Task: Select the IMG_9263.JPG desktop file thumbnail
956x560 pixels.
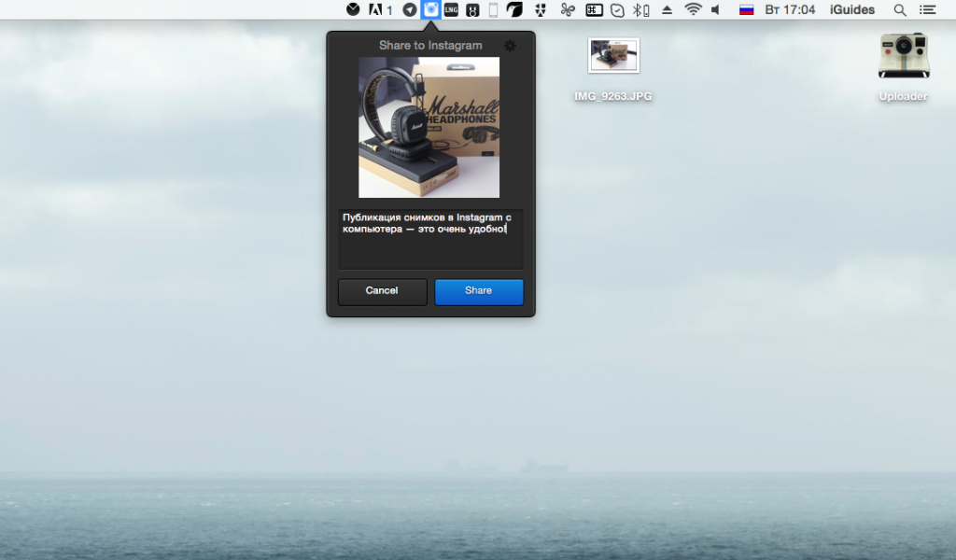Action: tap(613, 55)
